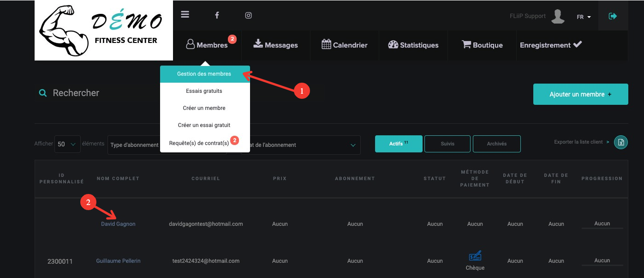Open David Gagnon's member profile

pos(118,224)
